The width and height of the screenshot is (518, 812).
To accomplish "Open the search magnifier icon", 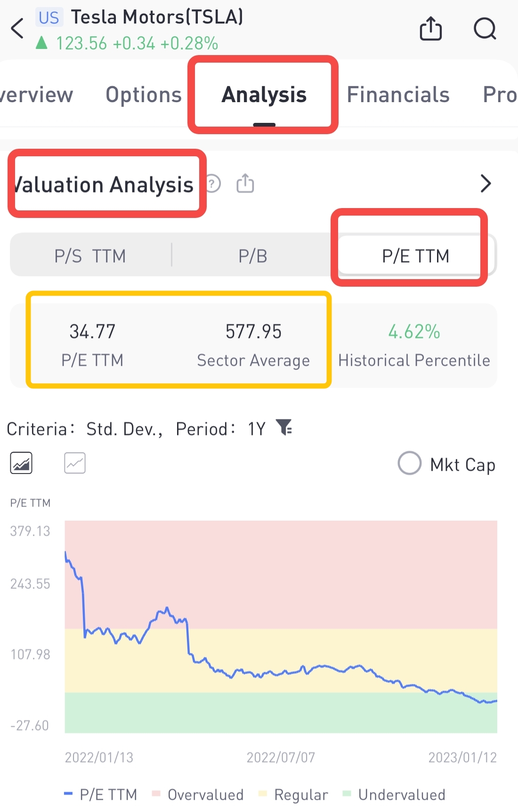I will (x=485, y=29).
